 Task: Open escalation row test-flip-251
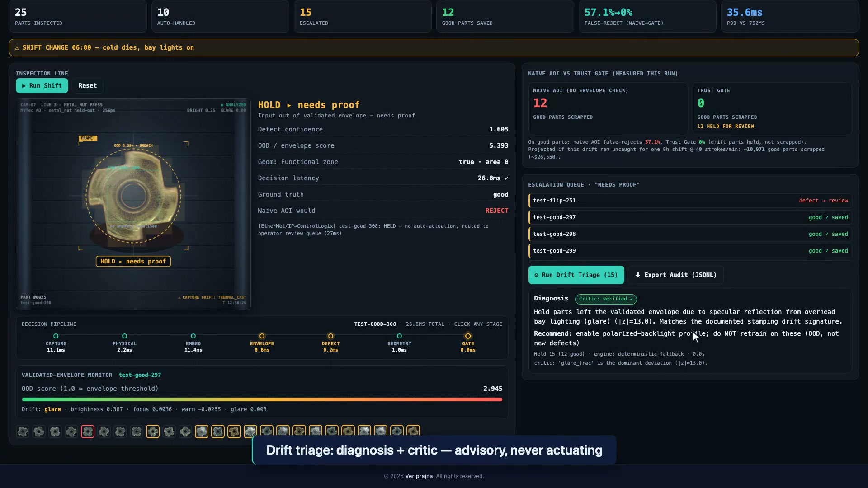690,201
